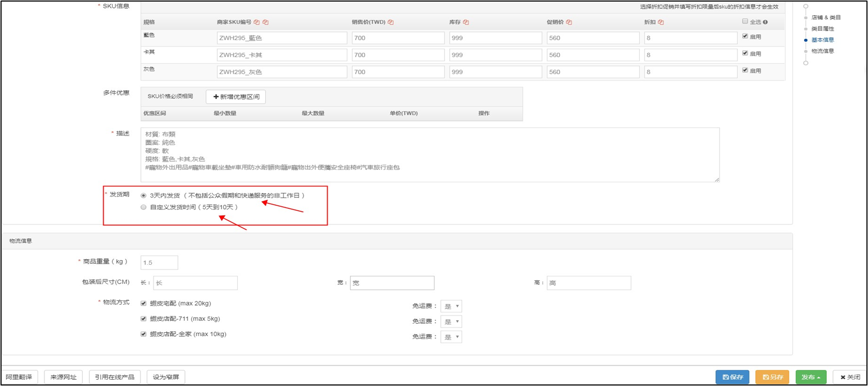Click the batch-fill icon beside 促销价
The height and width of the screenshot is (386, 868).
tap(569, 22)
